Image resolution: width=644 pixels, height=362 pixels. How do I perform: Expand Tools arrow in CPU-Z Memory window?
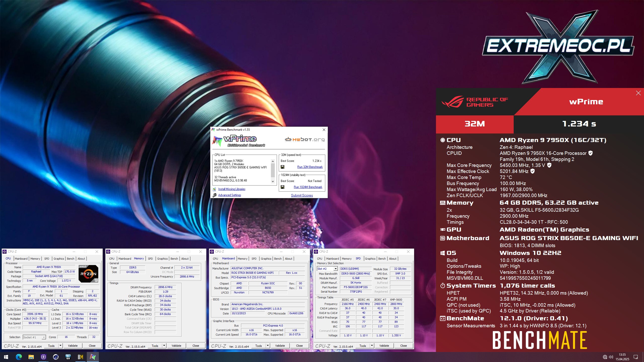point(164,346)
